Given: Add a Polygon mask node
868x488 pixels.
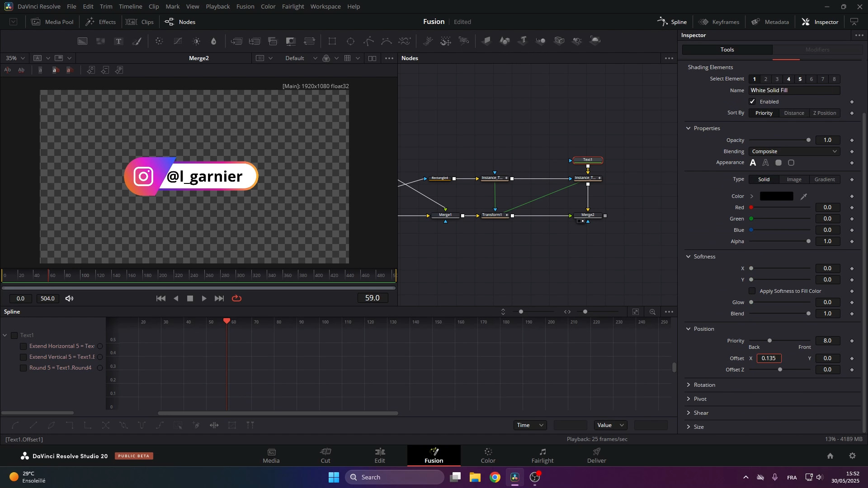Looking at the screenshot, I should click(368, 41).
